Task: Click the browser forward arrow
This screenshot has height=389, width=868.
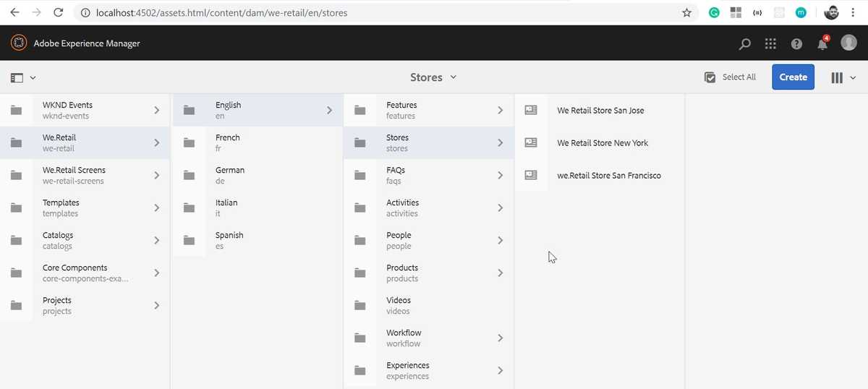Action: [37, 12]
